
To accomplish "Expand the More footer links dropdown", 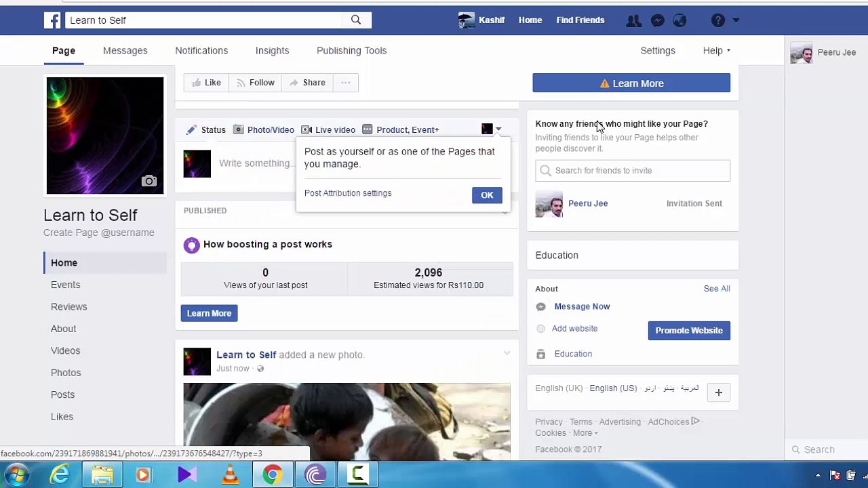I will (585, 433).
